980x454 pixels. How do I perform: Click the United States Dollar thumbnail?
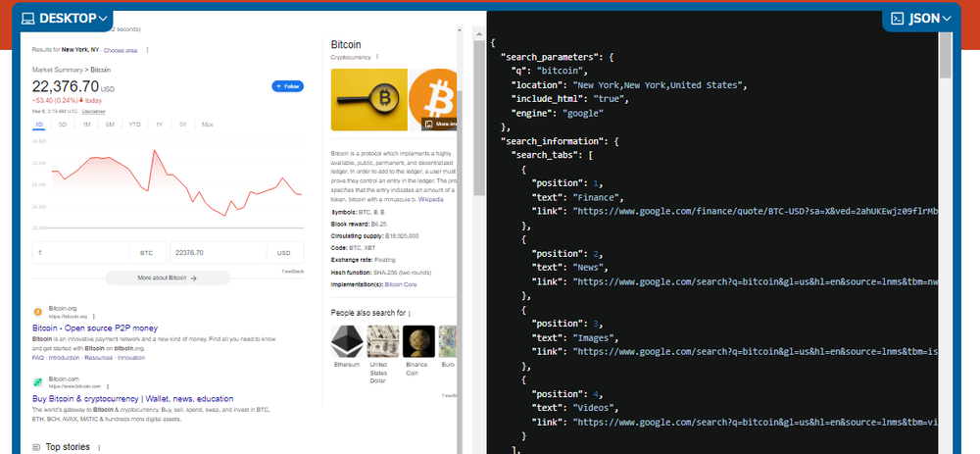[382, 341]
